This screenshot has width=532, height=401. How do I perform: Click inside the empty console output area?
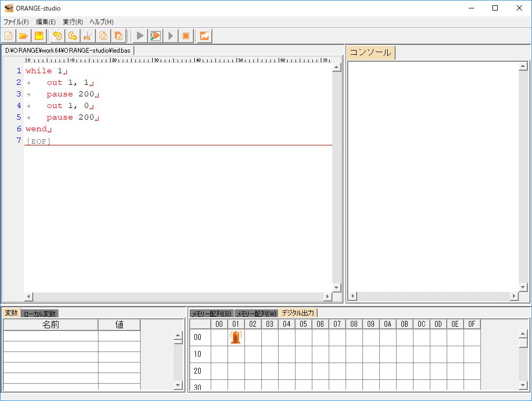[434, 177]
